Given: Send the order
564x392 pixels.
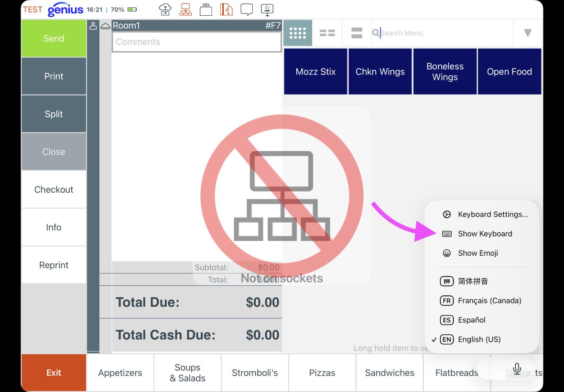Looking at the screenshot, I should 54,38.
